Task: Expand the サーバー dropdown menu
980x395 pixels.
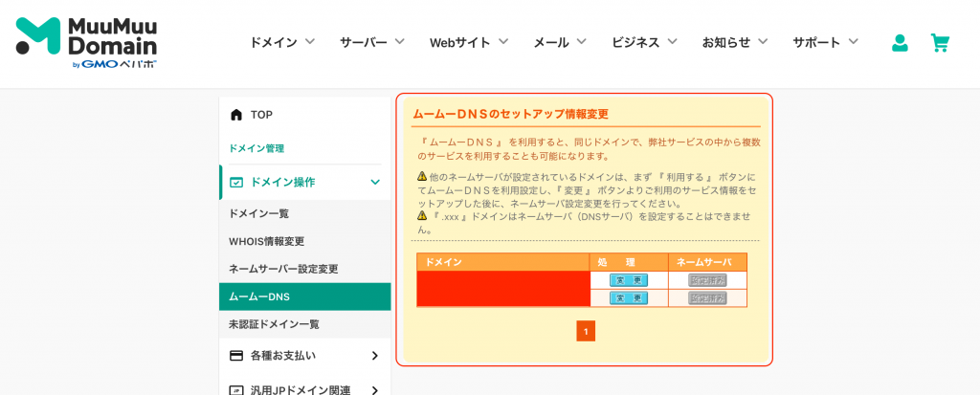Action: (371, 42)
